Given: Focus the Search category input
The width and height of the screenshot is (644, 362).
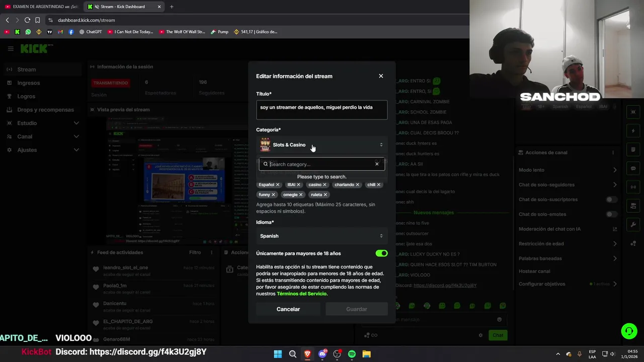Looking at the screenshot, I should tap(321, 164).
